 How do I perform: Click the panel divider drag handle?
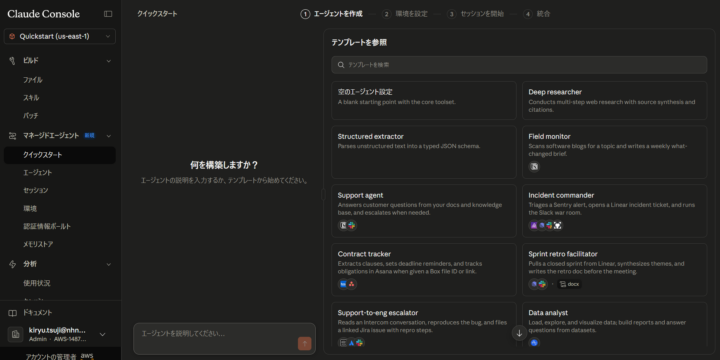[323, 194]
